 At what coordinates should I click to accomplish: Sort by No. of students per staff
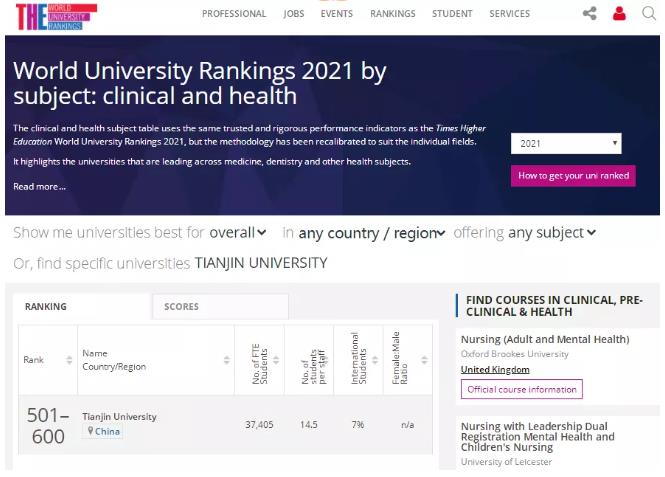pos(325,360)
